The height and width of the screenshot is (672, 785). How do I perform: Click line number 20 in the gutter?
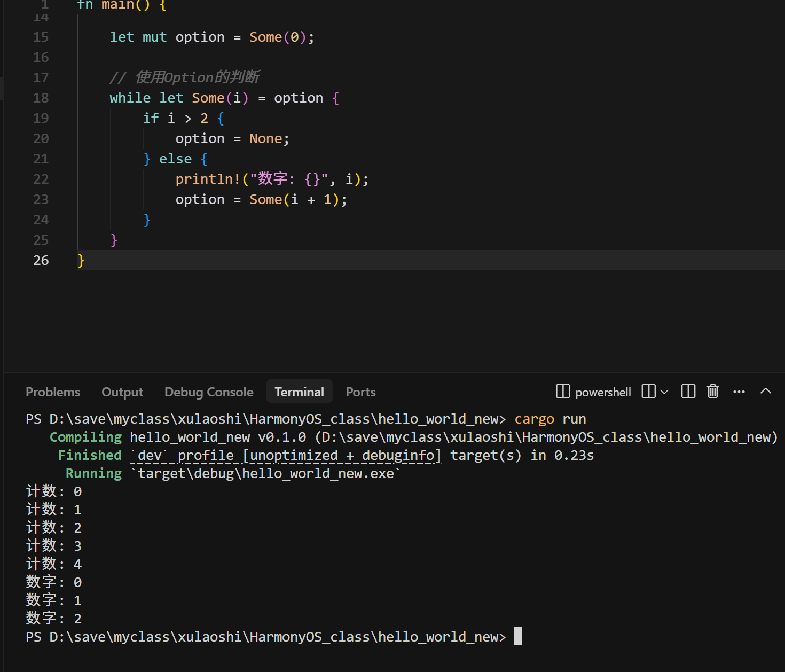(x=41, y=138)
